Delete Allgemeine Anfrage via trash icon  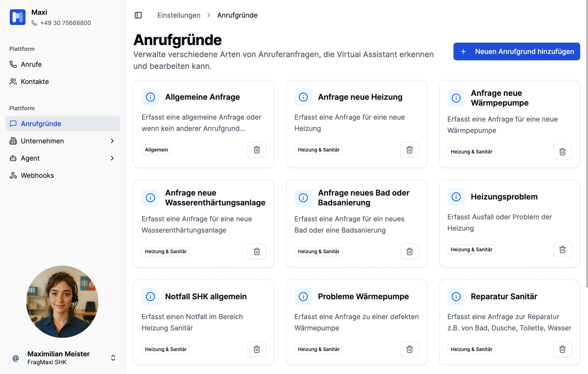coord(256,150)
